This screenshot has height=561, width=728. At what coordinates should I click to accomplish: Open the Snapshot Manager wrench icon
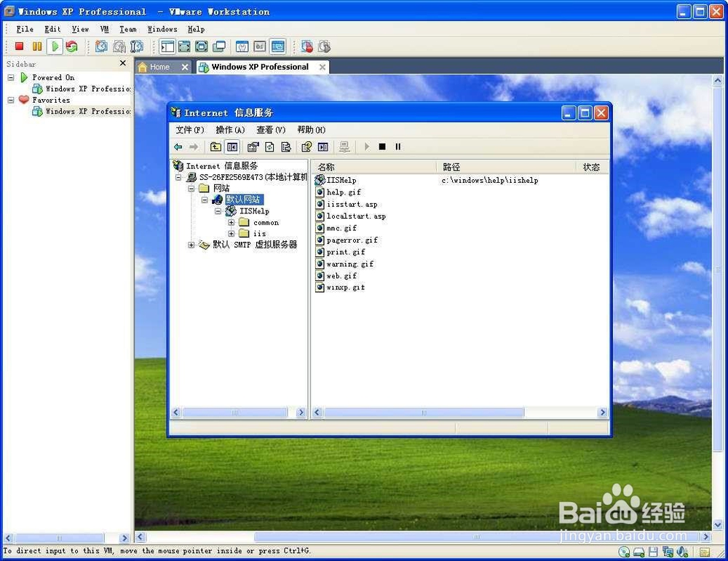pos(137,46)
